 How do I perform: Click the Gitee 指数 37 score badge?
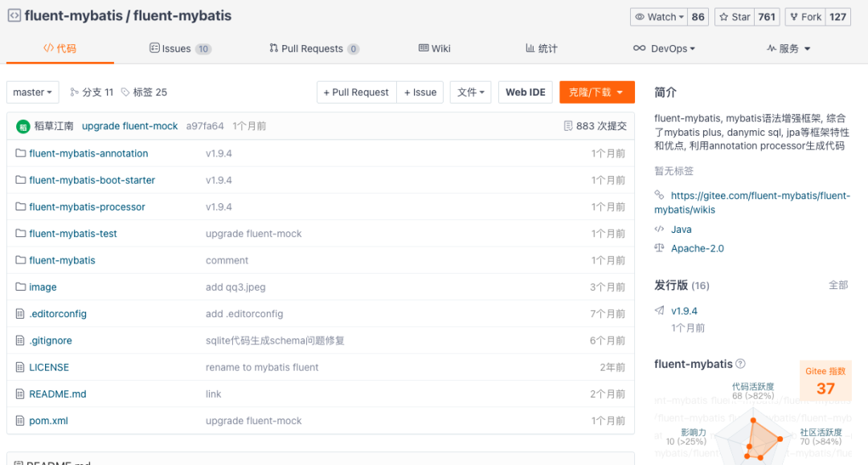coord(825,381)
